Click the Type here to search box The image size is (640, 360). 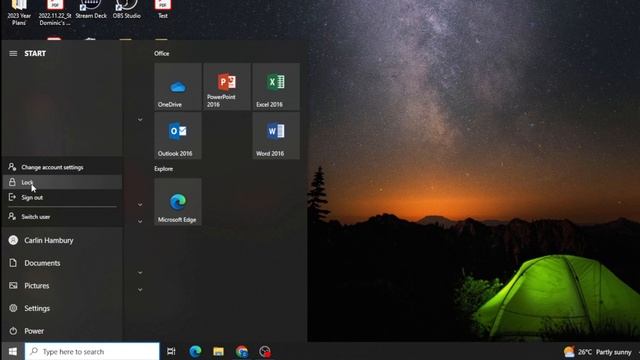click(x=92, y=351)
